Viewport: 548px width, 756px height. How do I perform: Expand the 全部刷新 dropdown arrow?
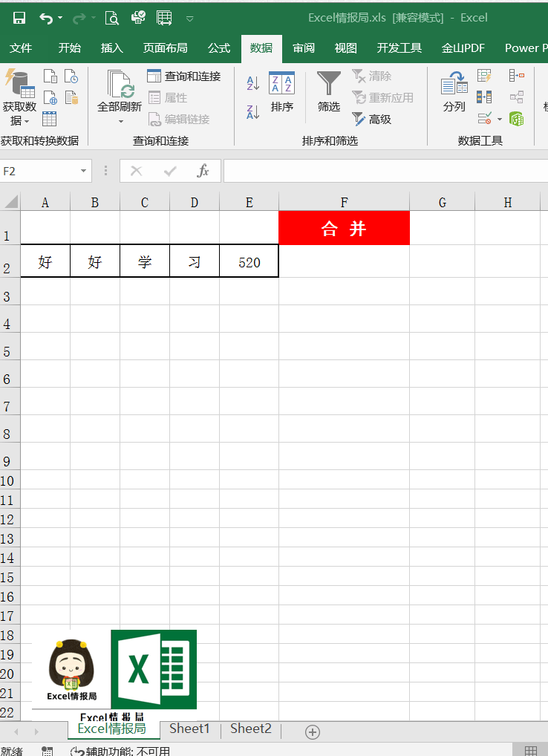coord(120,121)
